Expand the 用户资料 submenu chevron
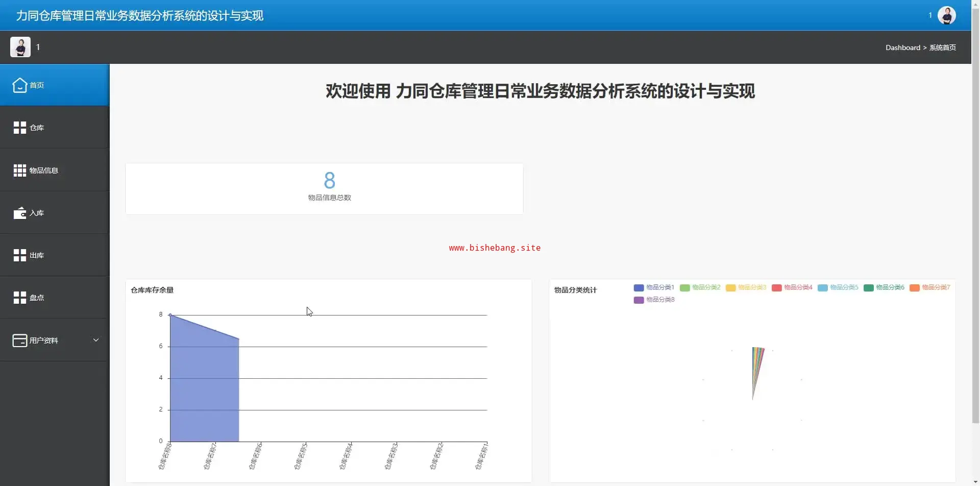Viewport: 980px width, 486px height. 95,340
